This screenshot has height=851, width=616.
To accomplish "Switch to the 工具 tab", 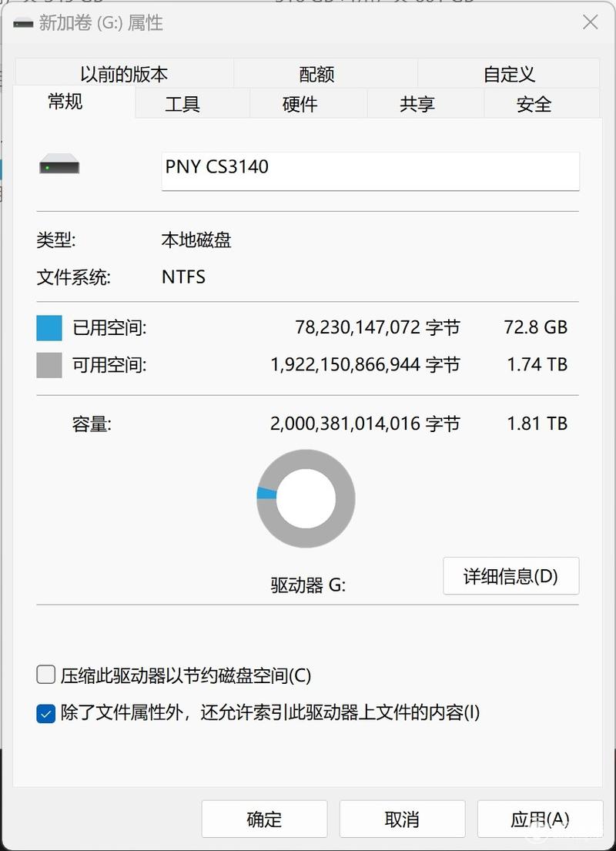I will tap(182, 104).
